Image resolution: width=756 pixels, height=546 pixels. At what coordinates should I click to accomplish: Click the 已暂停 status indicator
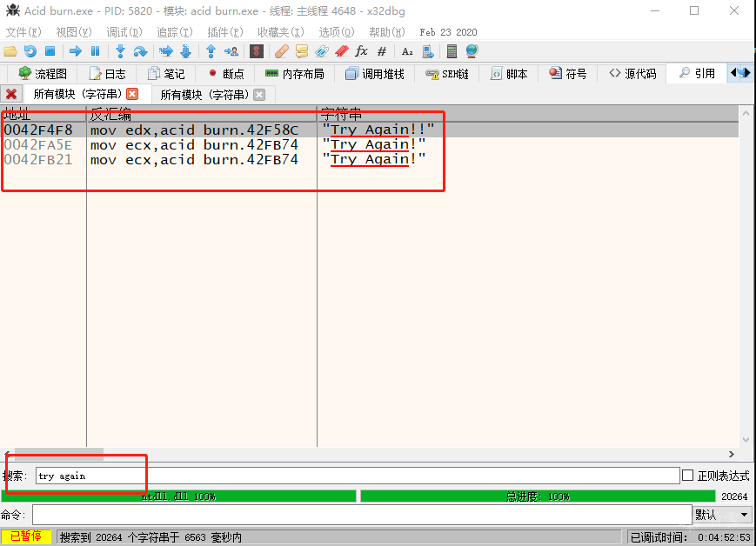pyautogui.click(x=26, y=536)
